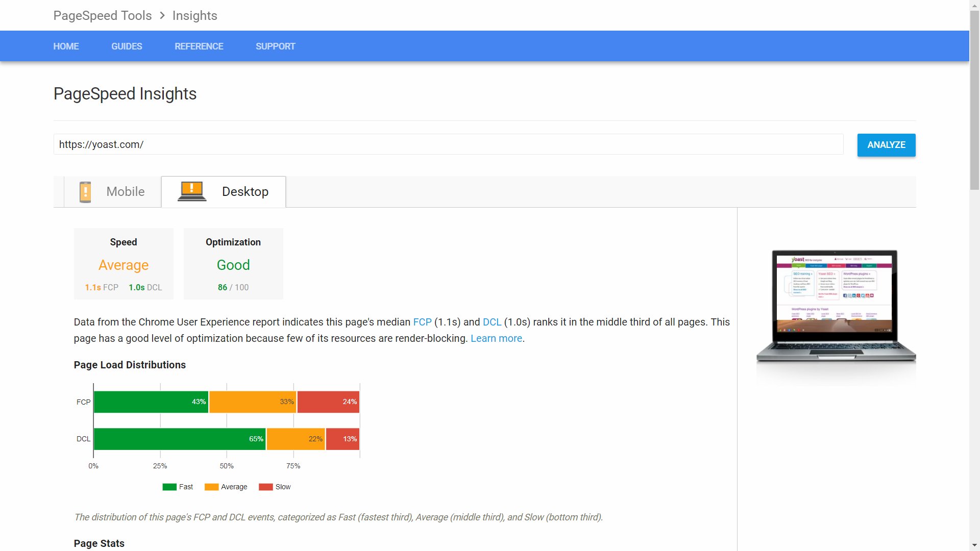980x551 pixels.
Task: Click the FCP green 43% bar segment
Action: click(151, 402)
